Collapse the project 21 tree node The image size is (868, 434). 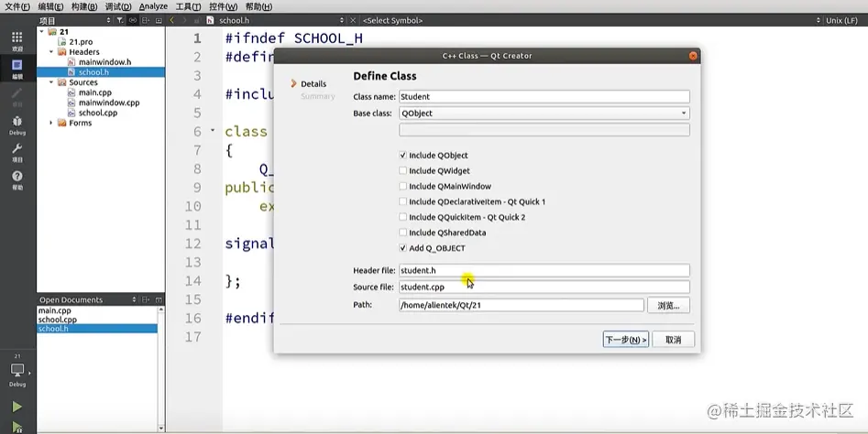(42, 32)
